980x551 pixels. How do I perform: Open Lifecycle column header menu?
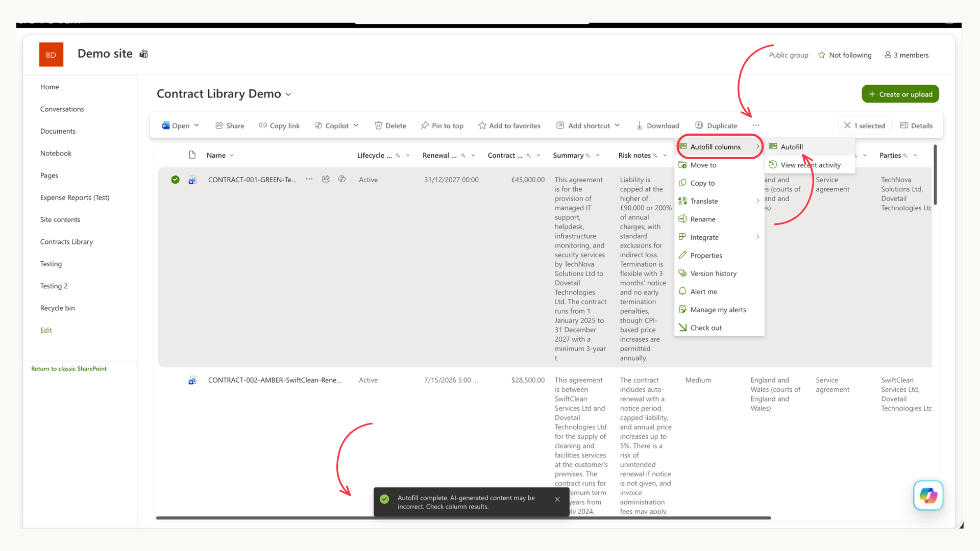pos(408,156)
